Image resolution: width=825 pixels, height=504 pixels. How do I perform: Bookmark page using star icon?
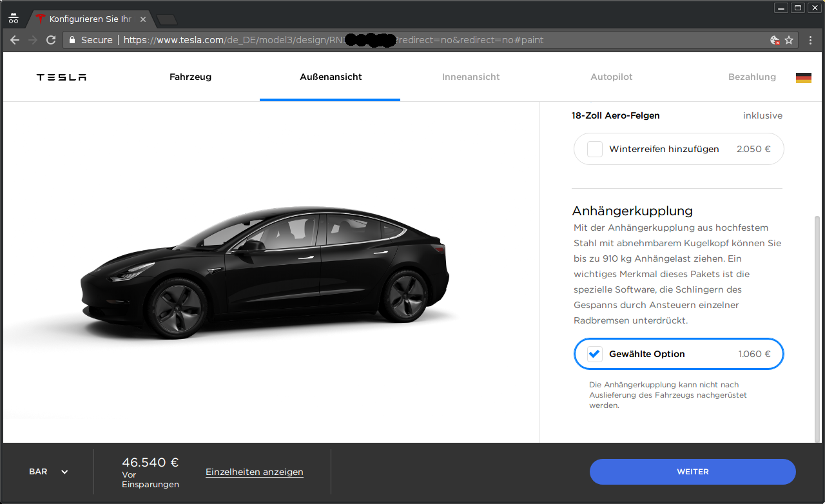click(x=789, y=40)
